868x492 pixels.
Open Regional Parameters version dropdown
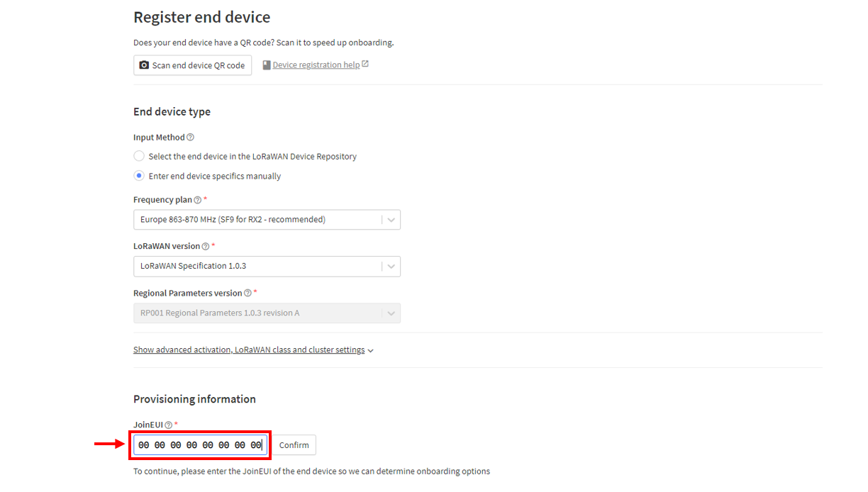pyautogui.click(x=267, y=313)
